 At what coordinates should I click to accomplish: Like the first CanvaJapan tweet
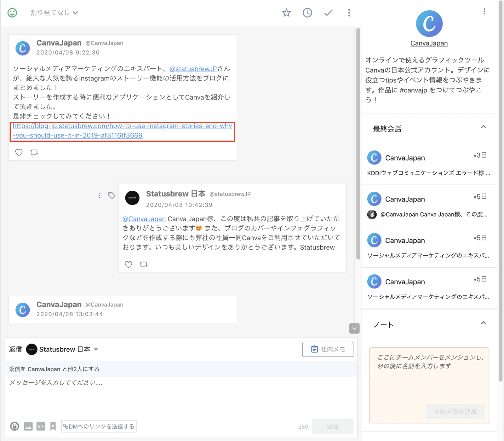[x=19, y=153]
